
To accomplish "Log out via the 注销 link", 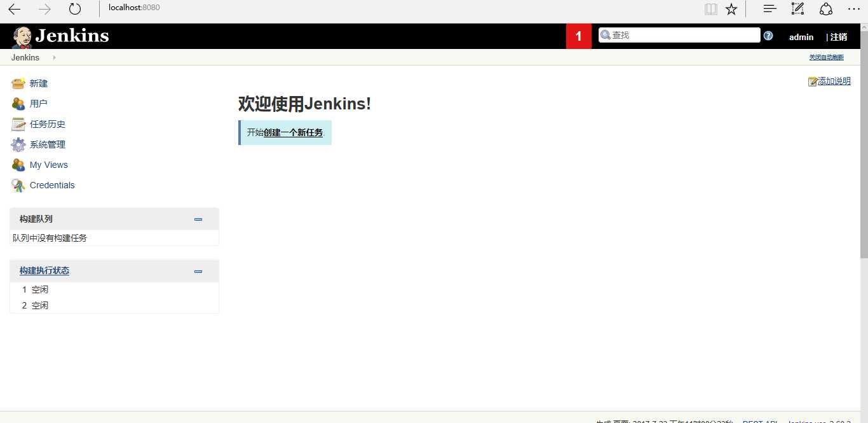I will point(839,37).
